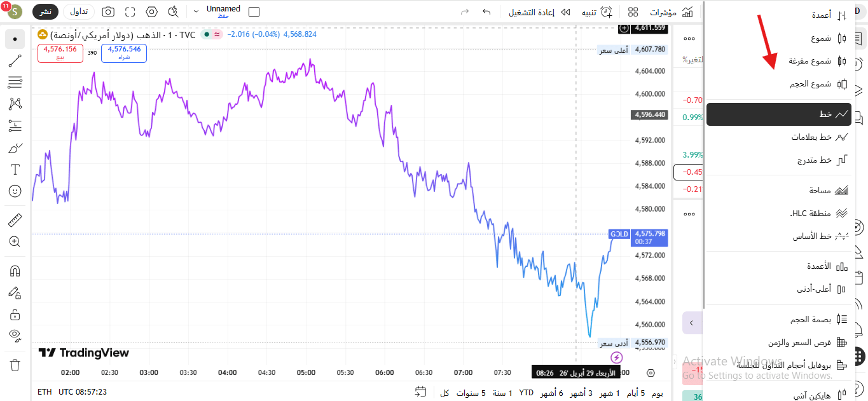Screen dimensions: 868x401
Task: Select the YTD time range
Action: tap(527, 393)
